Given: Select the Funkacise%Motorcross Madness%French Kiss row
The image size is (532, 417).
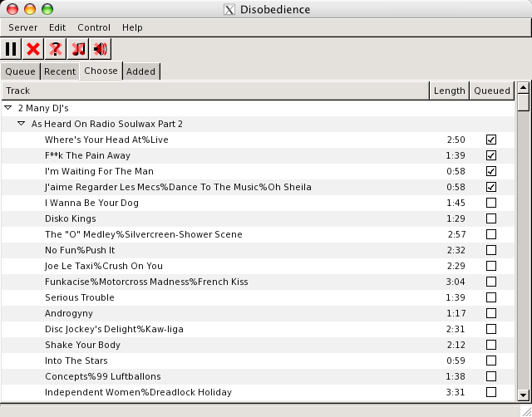Looking at the screenshot, I should (x=258, y=282).
